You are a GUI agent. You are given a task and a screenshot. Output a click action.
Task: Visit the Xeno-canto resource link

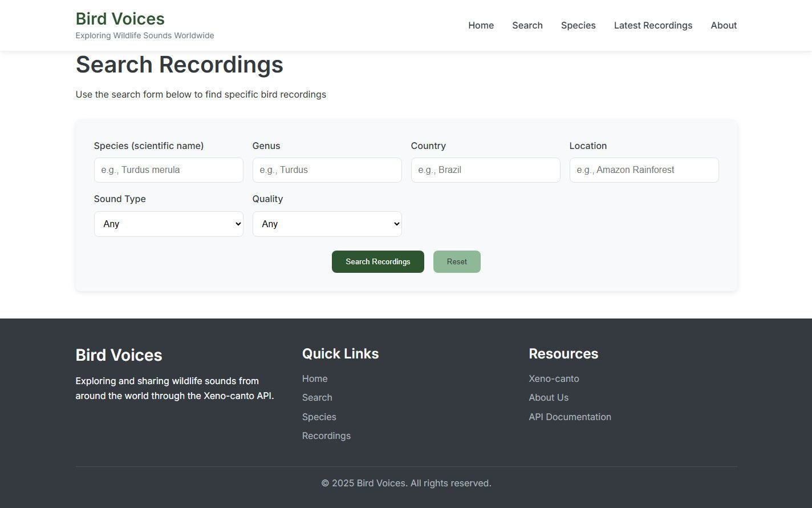point(554,378)
